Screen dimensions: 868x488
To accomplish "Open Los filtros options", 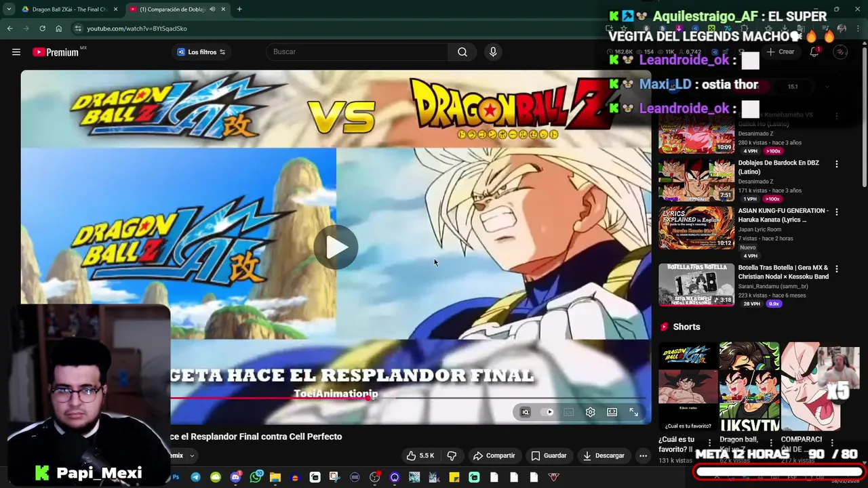I will 201,52.
